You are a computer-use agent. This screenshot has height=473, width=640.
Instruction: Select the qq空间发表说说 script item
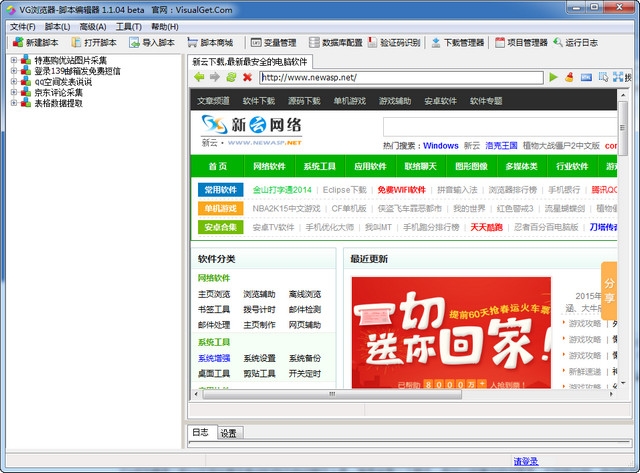(63, 82)
